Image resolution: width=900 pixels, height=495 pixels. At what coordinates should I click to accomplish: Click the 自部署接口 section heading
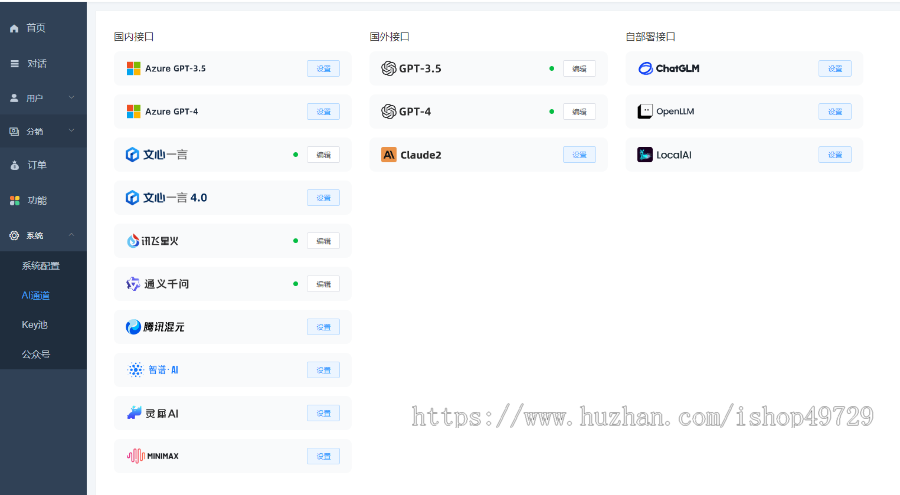pos(651,37)
